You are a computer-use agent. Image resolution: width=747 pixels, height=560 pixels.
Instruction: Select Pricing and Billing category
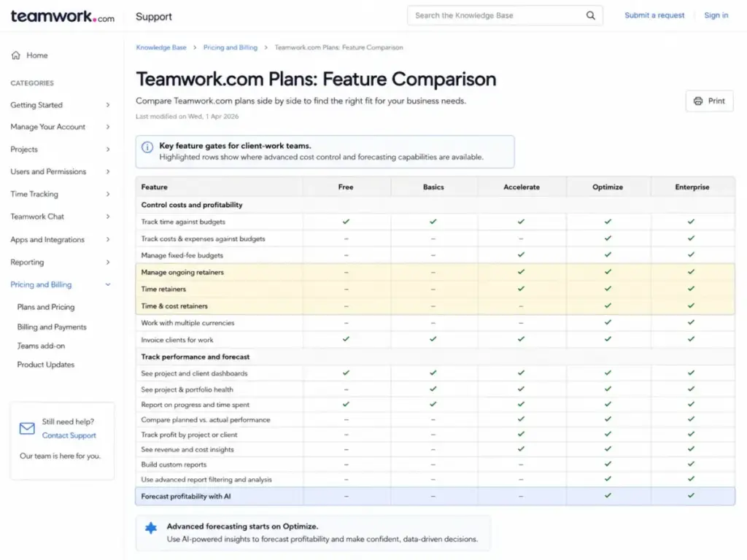(41, 284)
